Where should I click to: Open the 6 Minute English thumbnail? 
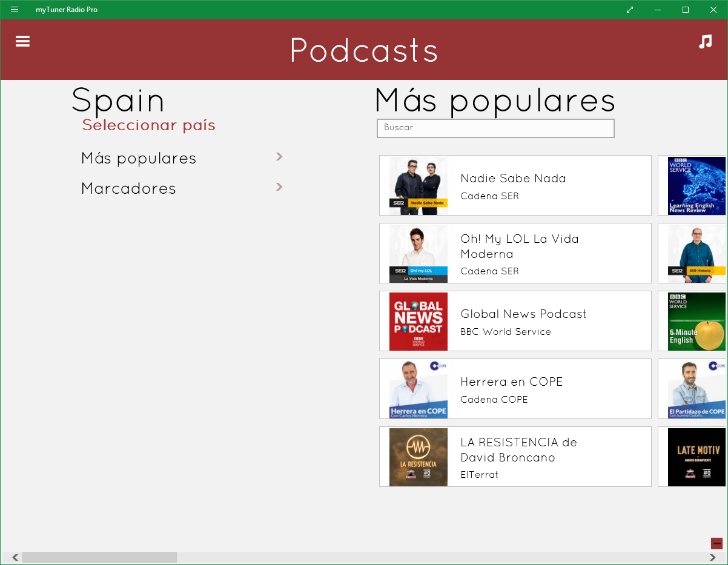click(x=697, y=321)
